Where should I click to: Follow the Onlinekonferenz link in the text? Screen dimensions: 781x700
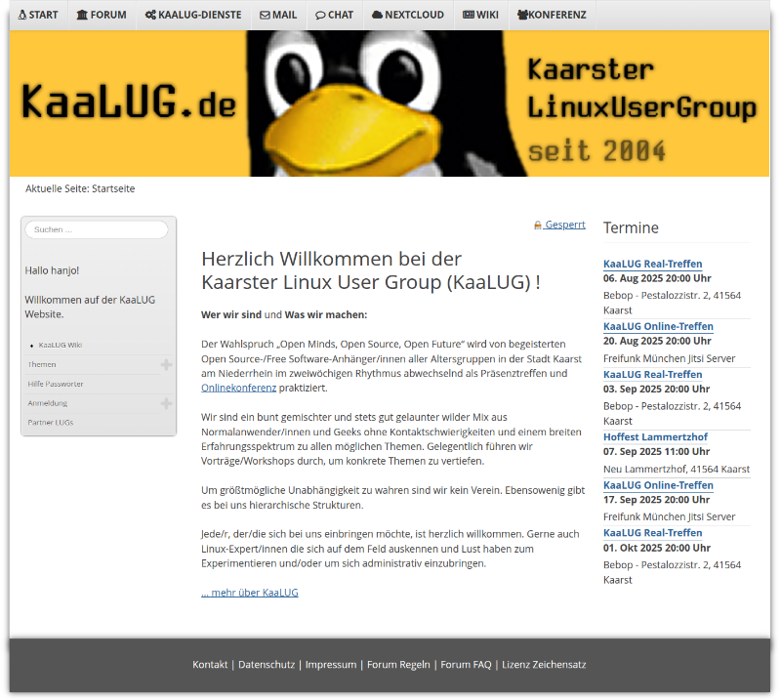coord(238,388)
